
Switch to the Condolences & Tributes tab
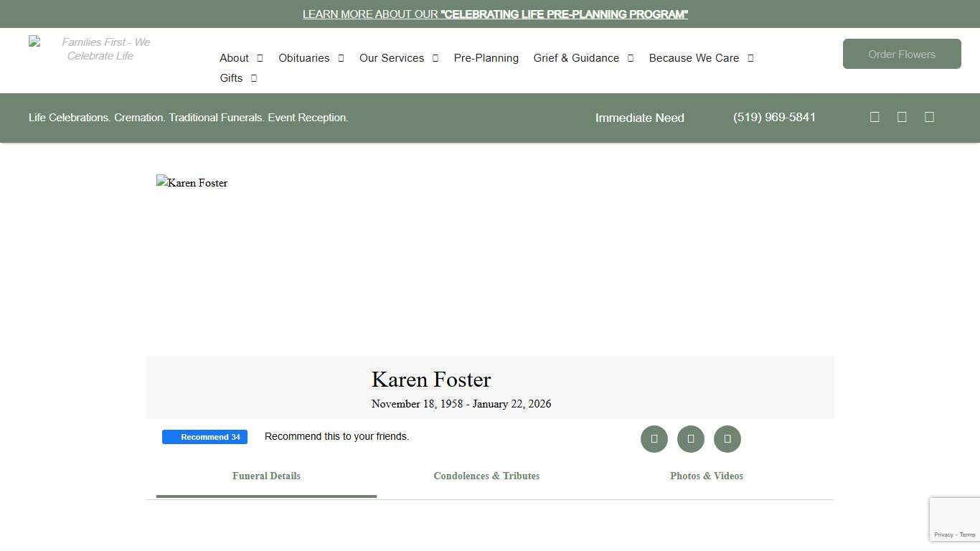[486, 476]
